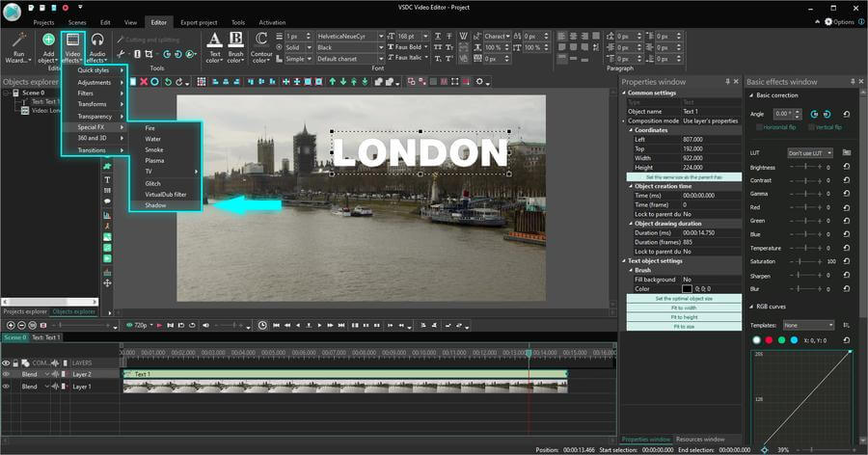Adjust the Contrast slider
The width and height of the screenshot is (868, 455).
point(806,180)
